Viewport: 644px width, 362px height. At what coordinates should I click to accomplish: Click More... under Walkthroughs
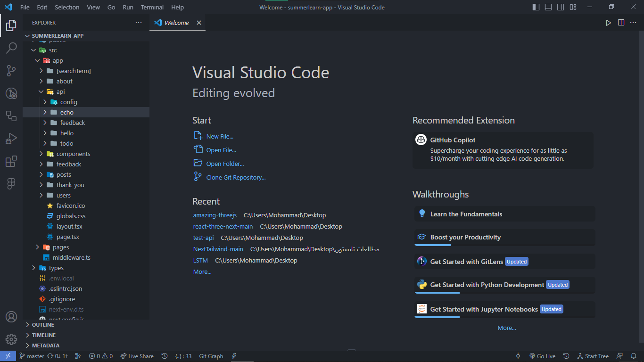tap(507, 328)
